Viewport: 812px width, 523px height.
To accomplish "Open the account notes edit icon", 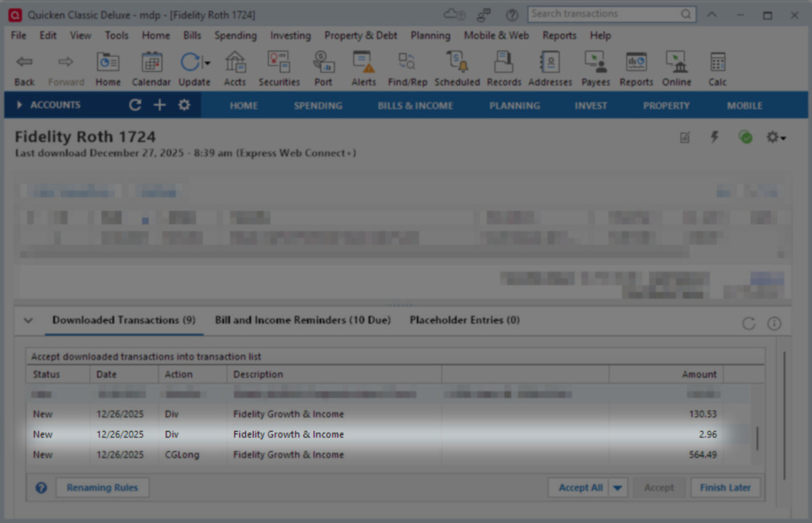I will (x=685, y=138).
